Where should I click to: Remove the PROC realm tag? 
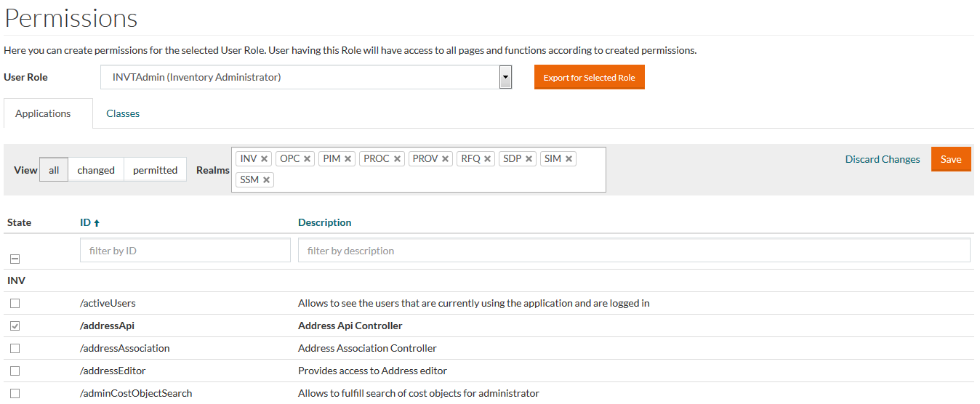pyautogui.click(x=398, y=159)
